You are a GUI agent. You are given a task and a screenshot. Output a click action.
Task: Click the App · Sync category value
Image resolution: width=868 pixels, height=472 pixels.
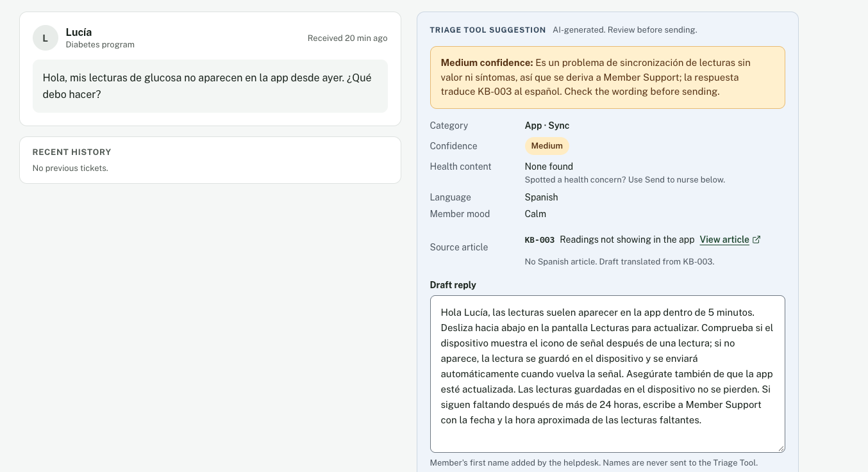point(547,126)
